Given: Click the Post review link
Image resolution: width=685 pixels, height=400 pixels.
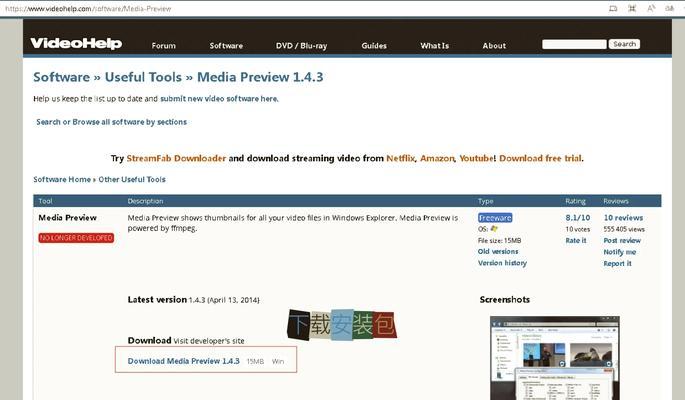Looking at the screenshot, I should click(622, 241).
